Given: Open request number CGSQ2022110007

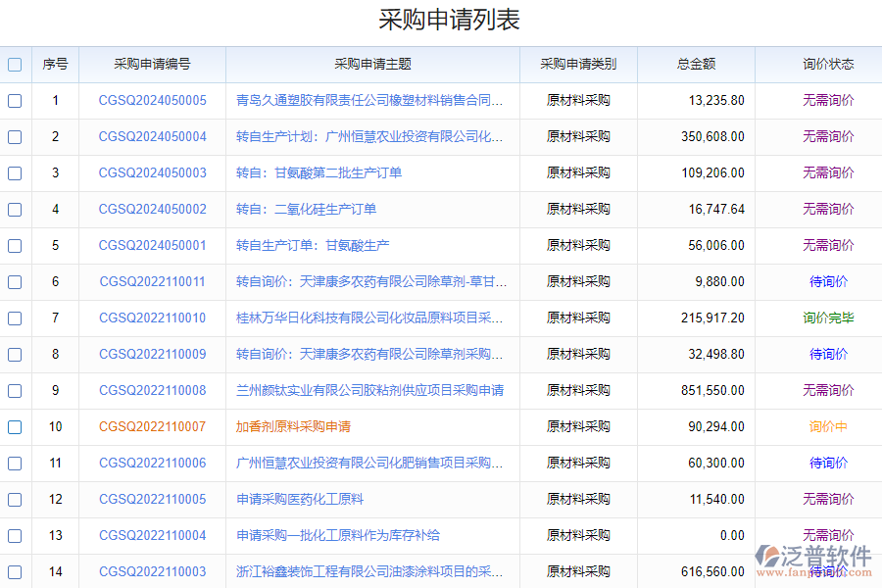Looking at the screenshot, I should [x=152, y=426].
